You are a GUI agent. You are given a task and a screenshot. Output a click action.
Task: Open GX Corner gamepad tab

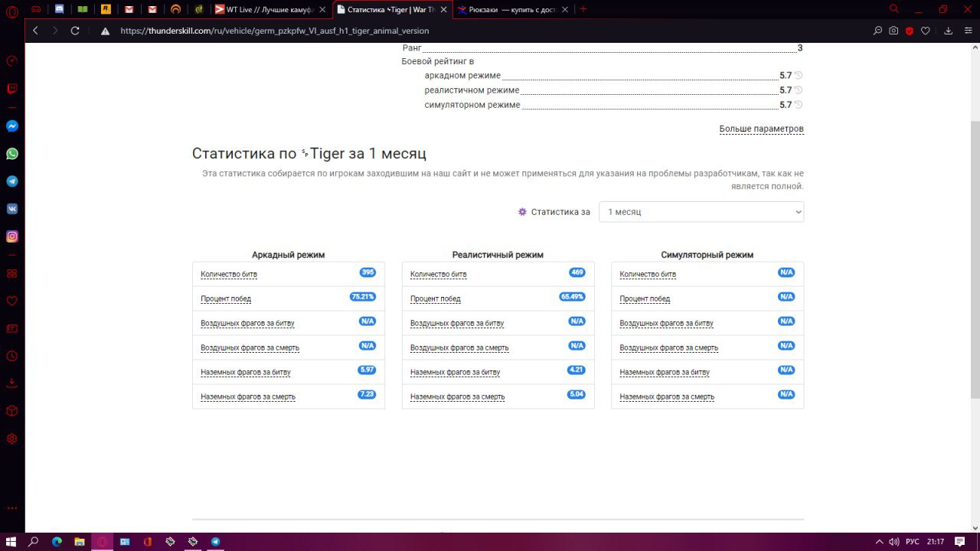pyautogui.click(x=37, y=9)
